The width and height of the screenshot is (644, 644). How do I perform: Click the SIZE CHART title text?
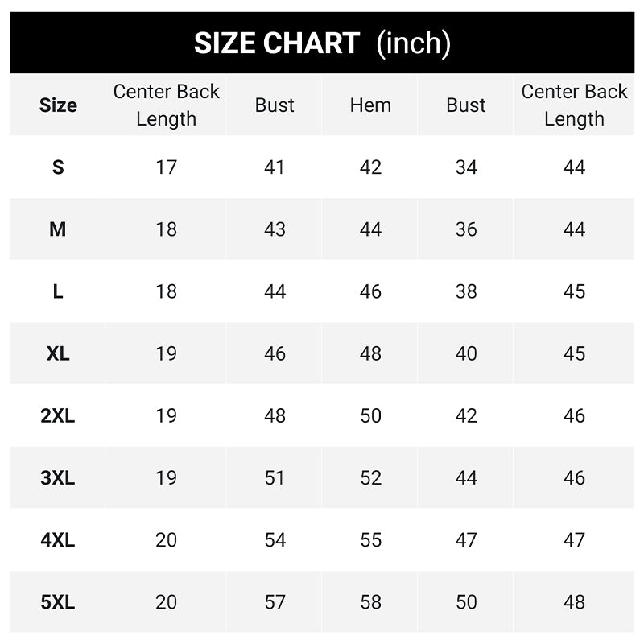(276, 43)
